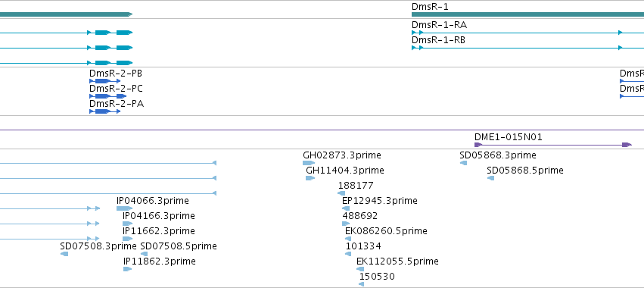
Task: Click the SD07508.3prime arrow marker
Action: click(64, 254)
